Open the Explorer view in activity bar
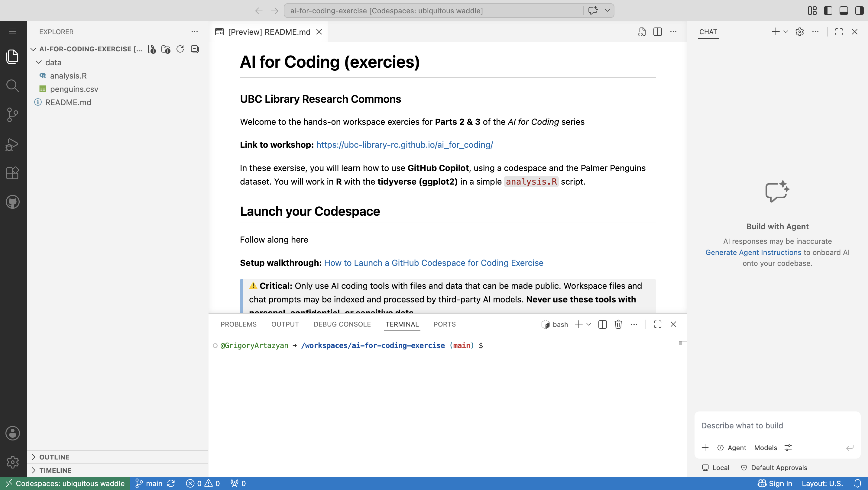868x490 pixels. click(x=13, y=56)
